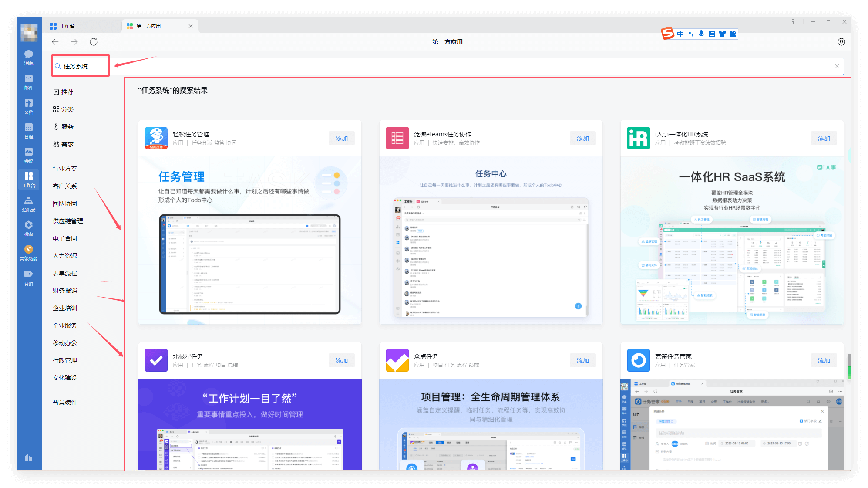
Task: Open 企业培训 category
Action: [65, 308]
